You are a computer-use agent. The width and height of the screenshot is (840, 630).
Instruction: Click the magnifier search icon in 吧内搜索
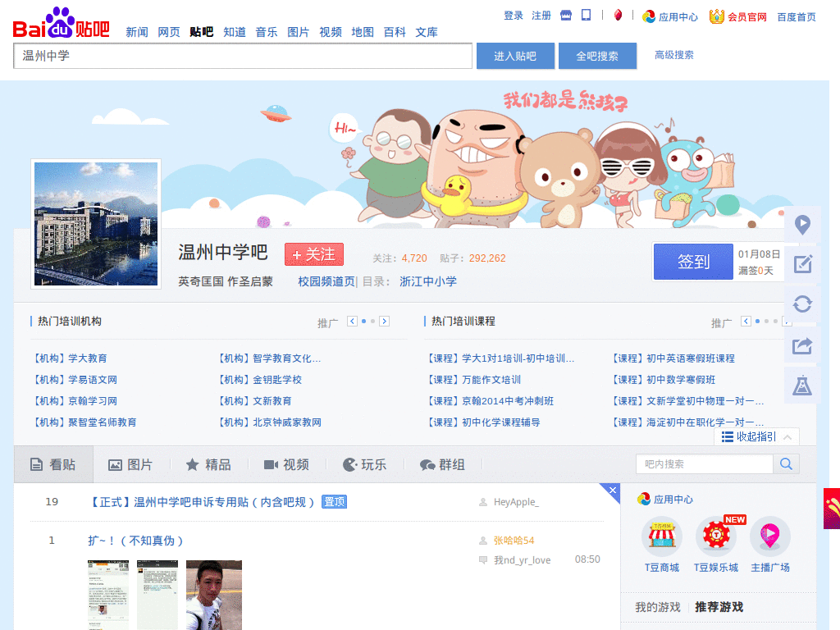(786, 464)
